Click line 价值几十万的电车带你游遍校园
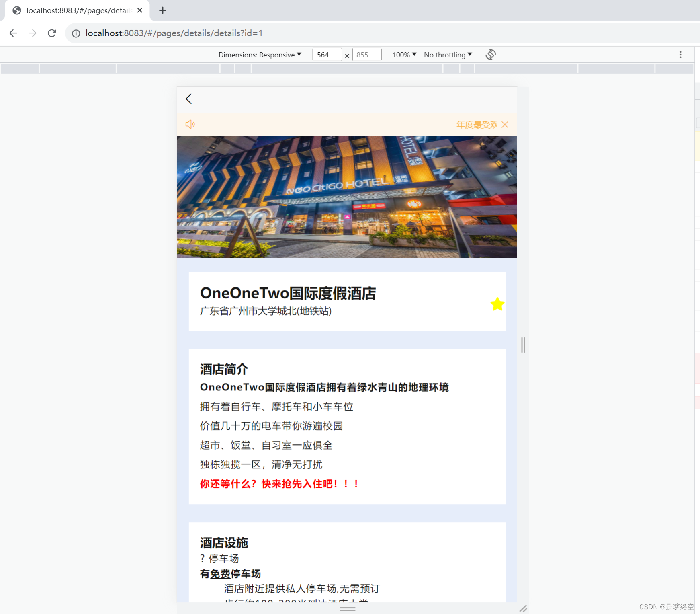 tap(272, 426)
